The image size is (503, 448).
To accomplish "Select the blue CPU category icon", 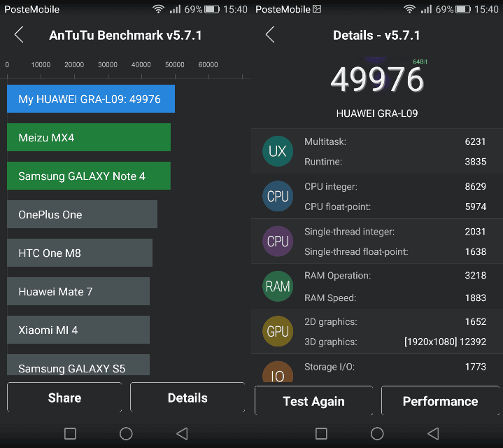I will coord(278,196).
